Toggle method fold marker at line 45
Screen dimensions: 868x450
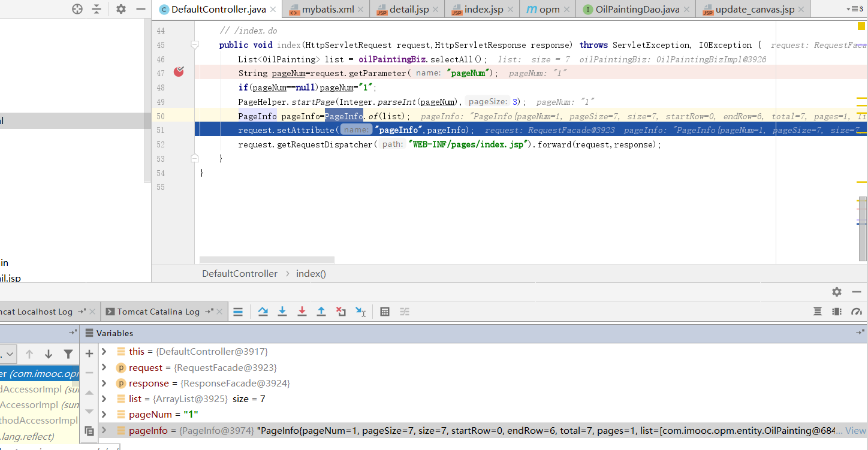coord(194,45)
